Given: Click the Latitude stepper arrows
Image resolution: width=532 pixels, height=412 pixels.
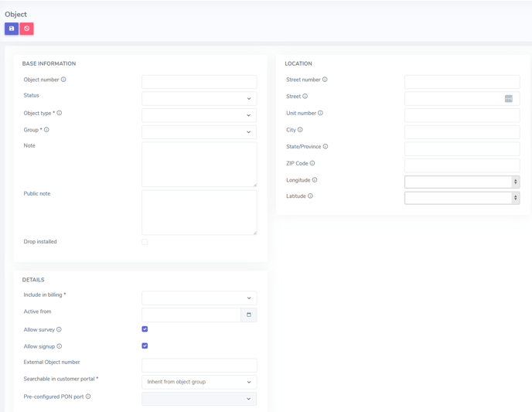Looking at the screenshot, I should click(515, 198).
